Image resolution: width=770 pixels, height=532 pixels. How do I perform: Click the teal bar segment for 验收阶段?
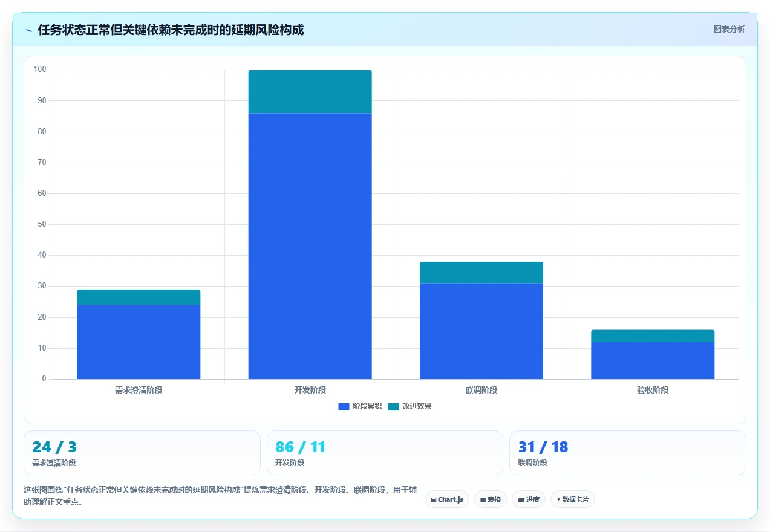pyautogui.click(x=653, y=336)
